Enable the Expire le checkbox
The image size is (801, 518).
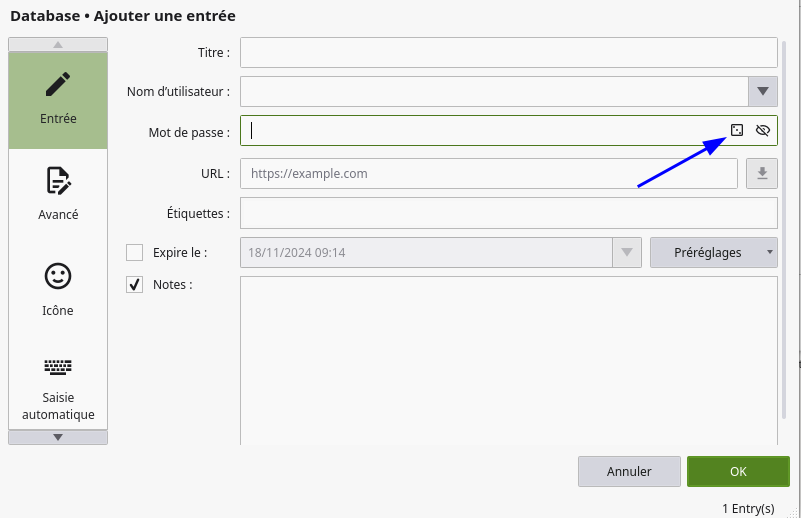[135, 253]
